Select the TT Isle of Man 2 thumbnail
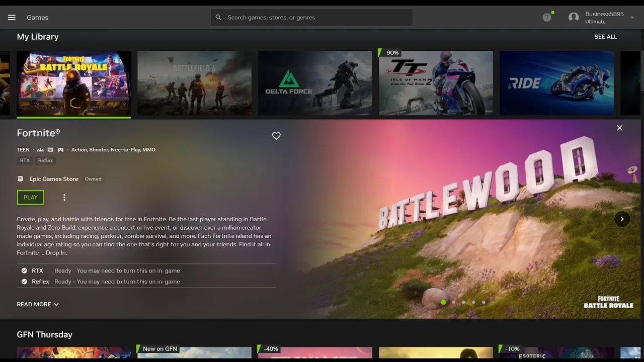The height and width of the screenshot is (362, 644). click(436, 83)
